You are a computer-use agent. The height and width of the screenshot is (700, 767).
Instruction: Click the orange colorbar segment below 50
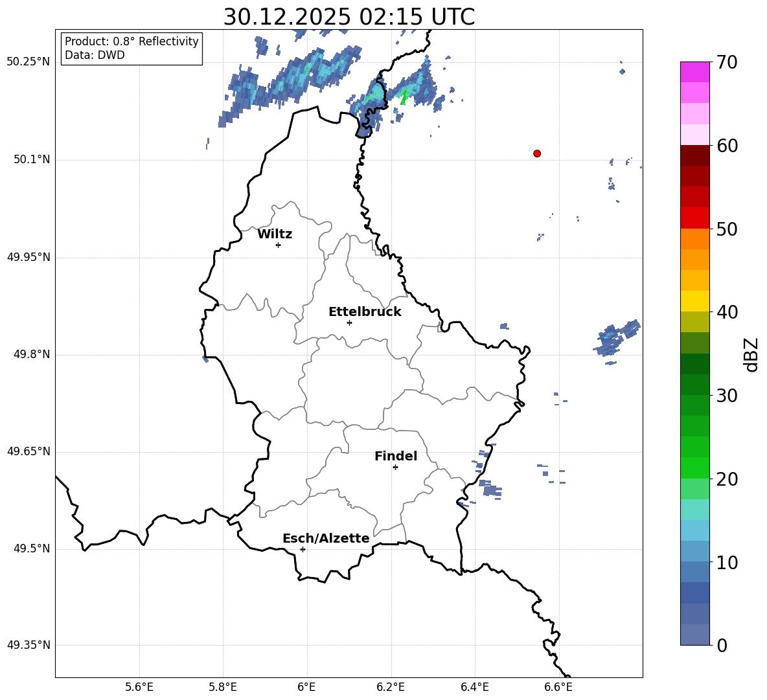point(695,239)
